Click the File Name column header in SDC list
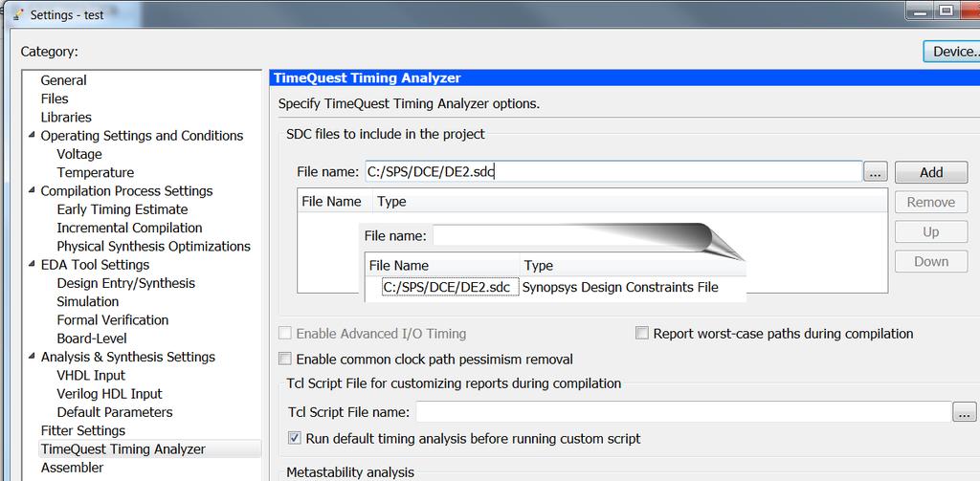 331,201
